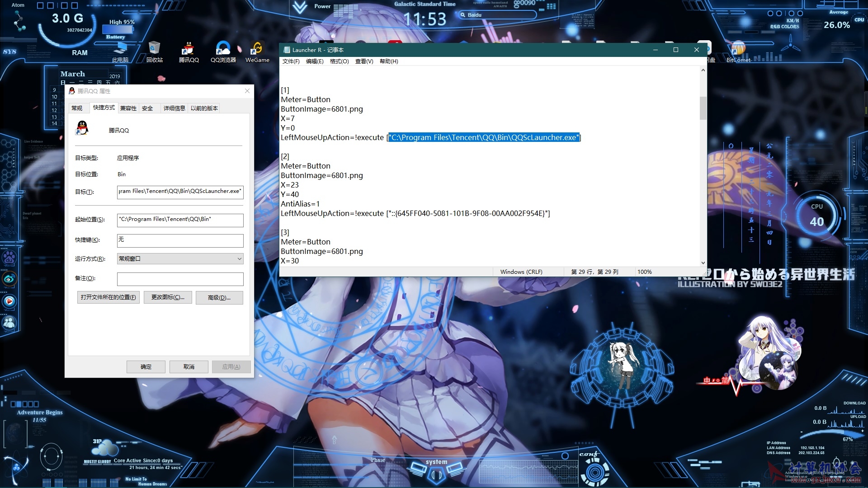Viewport: 868px width, 488px height.
Task: Click the battery level bar widget
Action: click(118, 29)
